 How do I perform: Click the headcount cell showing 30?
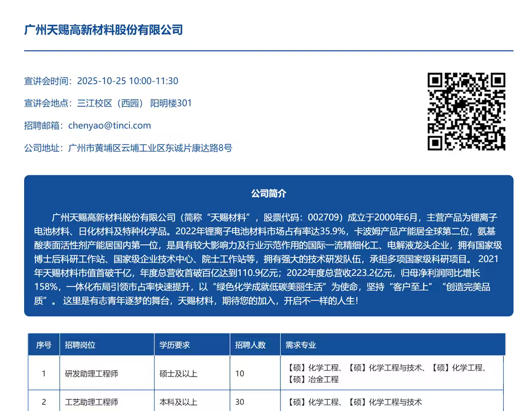tap(240, 402)
